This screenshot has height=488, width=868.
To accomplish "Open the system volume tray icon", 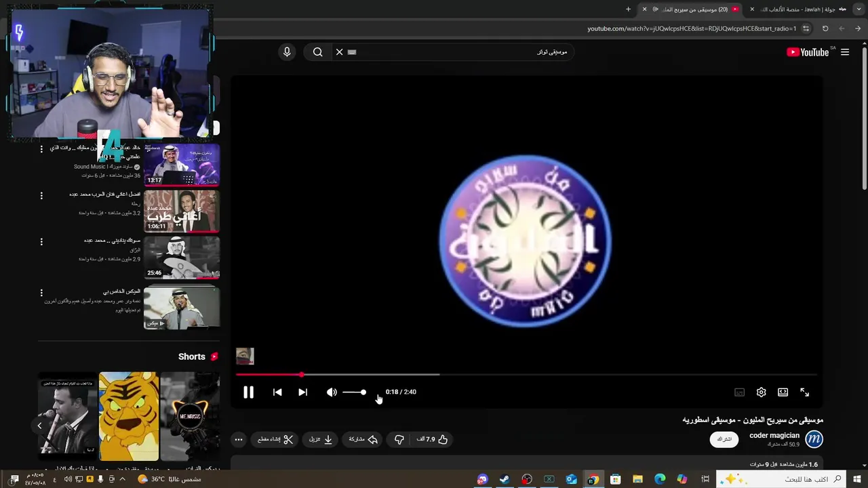I will 68,479.
